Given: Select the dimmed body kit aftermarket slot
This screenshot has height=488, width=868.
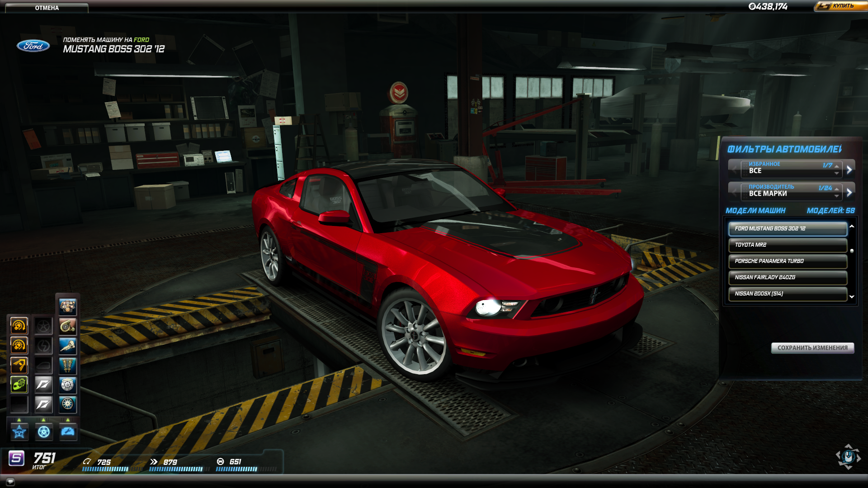Looking at the screenshot, I should click(x=43, y=365).
